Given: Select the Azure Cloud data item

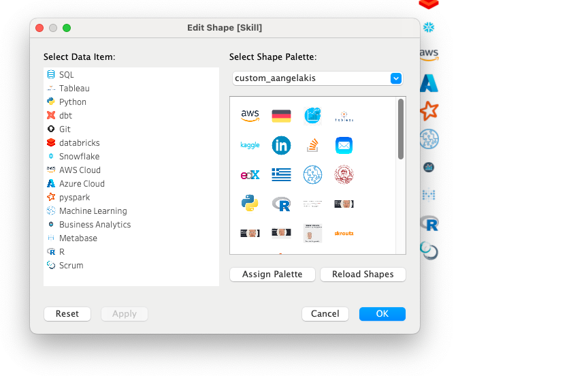Looking at the screenshot, I should (x=131, y=183).
